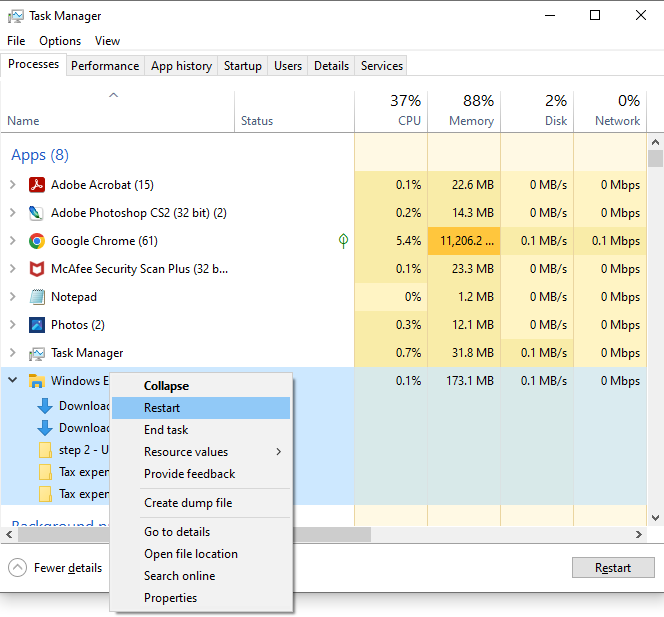Click the second Downloads blue arrow icon
The width and height of the screenshot is (664, 617).
pos(45,428)
